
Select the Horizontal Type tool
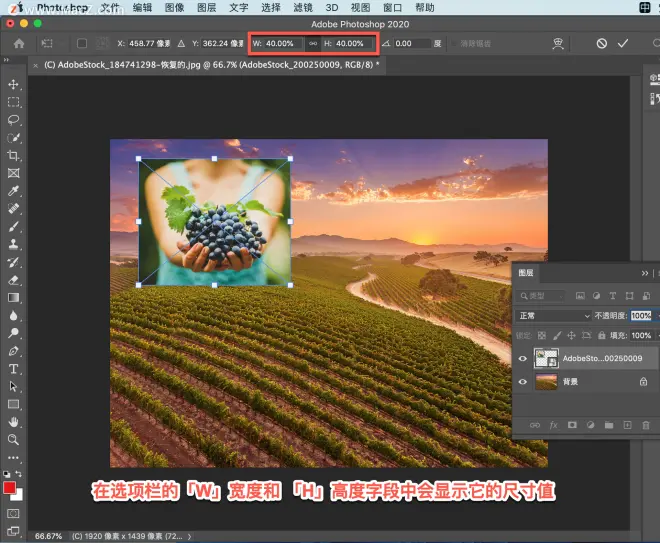[13, 369]
